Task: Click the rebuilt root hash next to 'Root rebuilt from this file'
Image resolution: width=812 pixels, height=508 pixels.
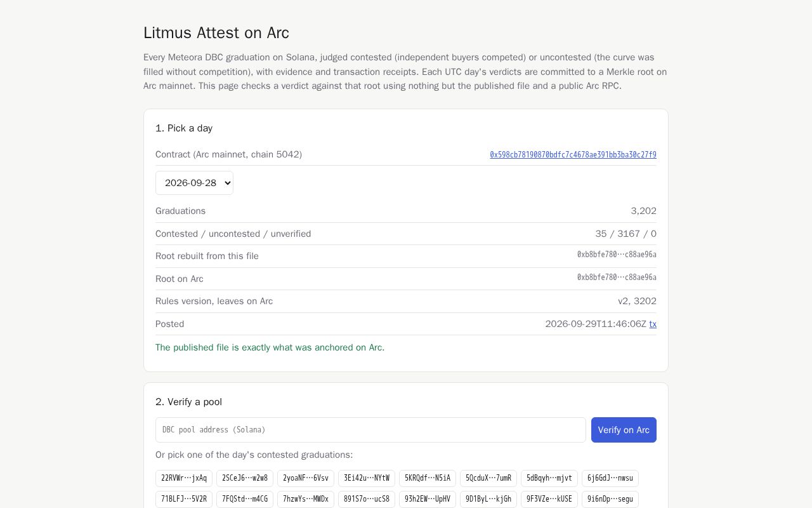Action: tap(617, 255)
